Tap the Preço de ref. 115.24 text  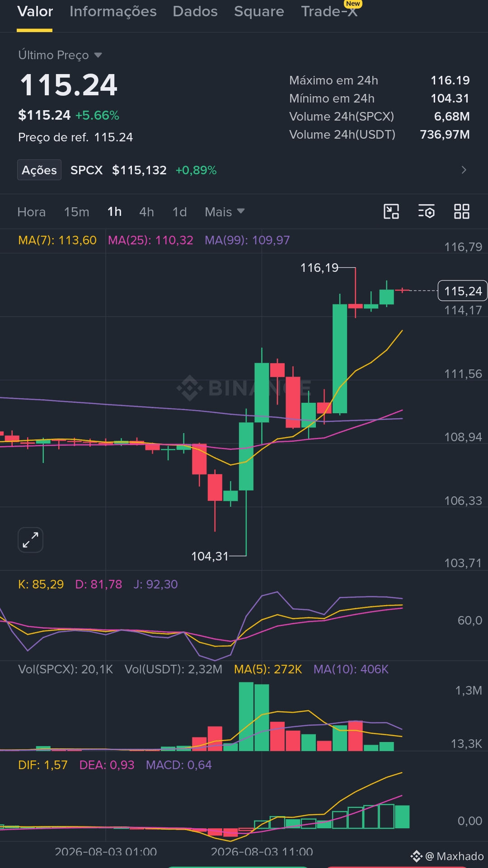point(75,137)
